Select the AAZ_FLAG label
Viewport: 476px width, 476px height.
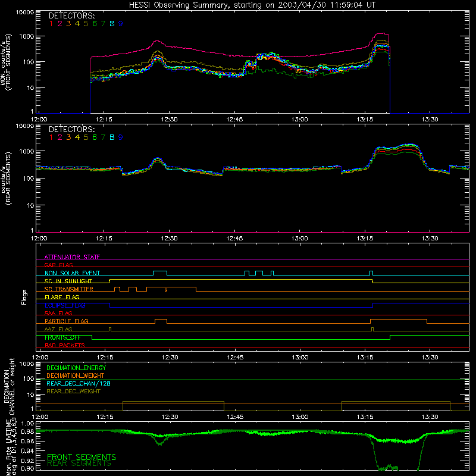58,329
